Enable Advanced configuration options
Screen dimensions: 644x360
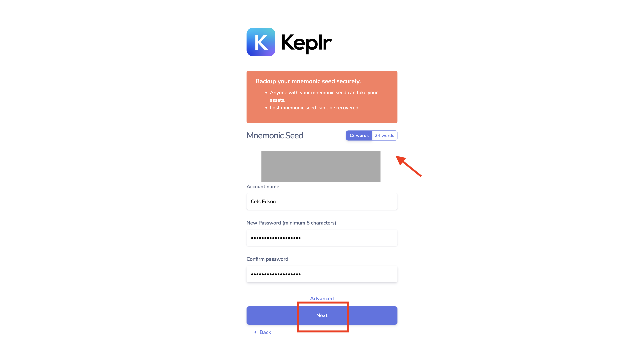322,298
